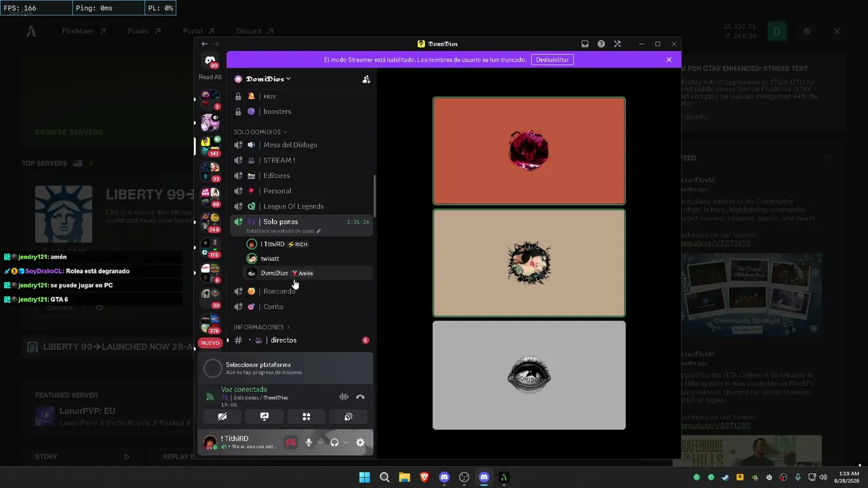
Task: Open server folder with 147 badge
Action: [210, 145]
